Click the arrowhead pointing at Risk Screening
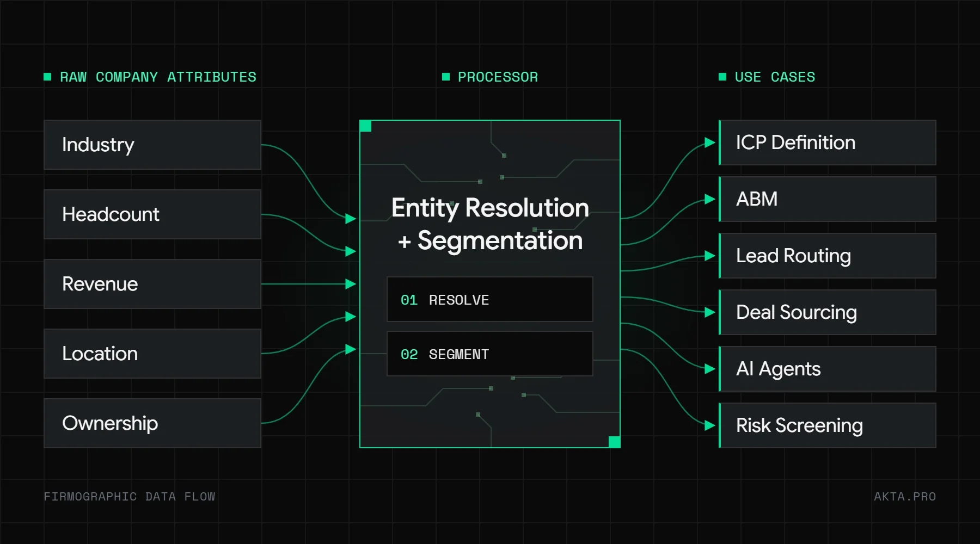The width and height of the screenshot is (980, 544). [x=709, y=425]
